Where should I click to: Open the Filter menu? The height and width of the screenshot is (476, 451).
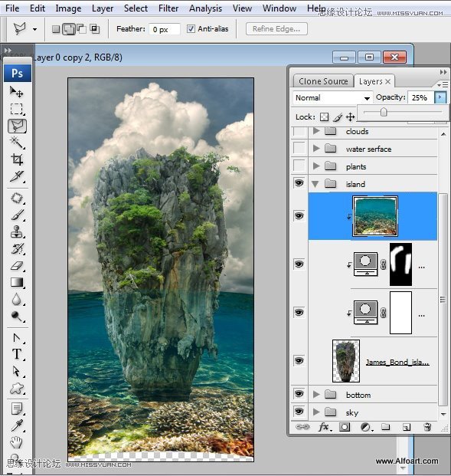[x=168, y=8]
